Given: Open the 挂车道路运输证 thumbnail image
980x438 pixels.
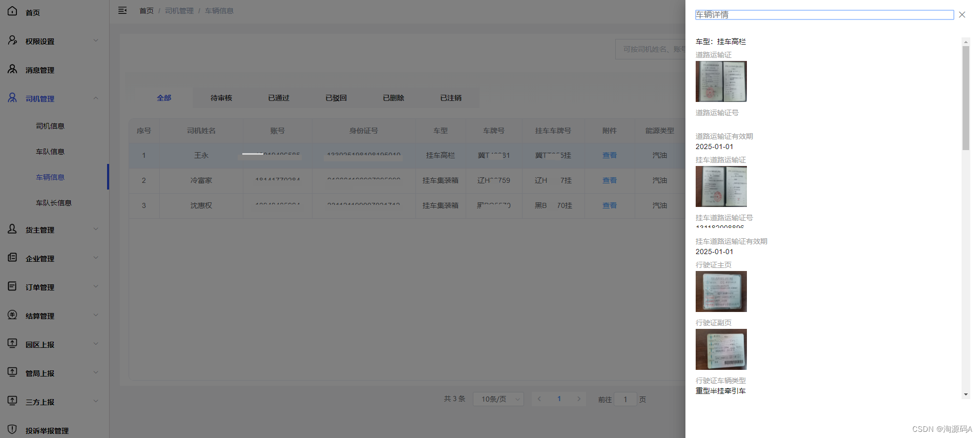Looking at the screenshot, I should (721, 186).
